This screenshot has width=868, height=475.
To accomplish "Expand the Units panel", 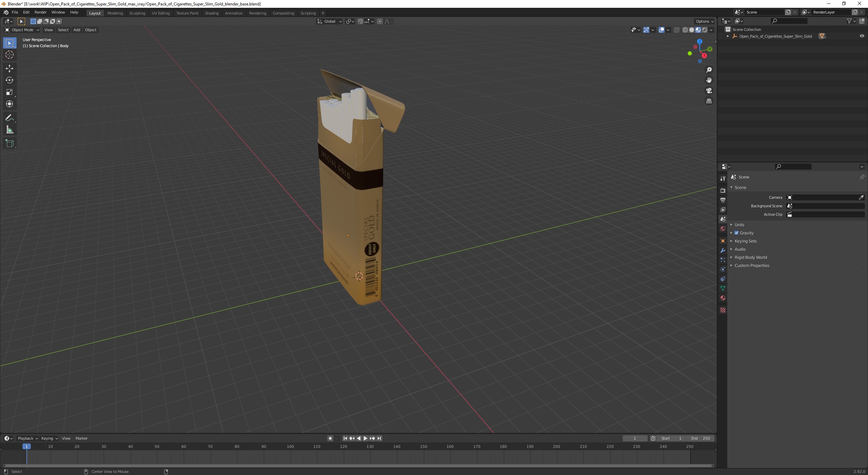I will 739,225.
